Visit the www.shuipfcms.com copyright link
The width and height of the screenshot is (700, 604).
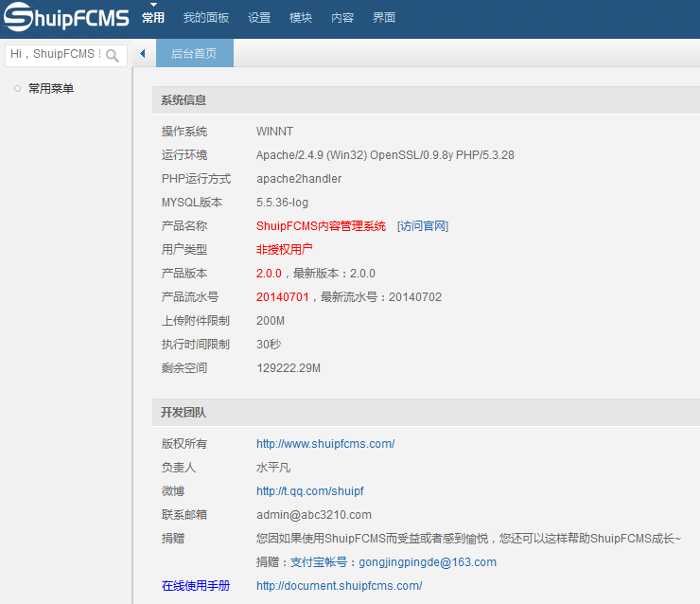click(x=325, y=444)
